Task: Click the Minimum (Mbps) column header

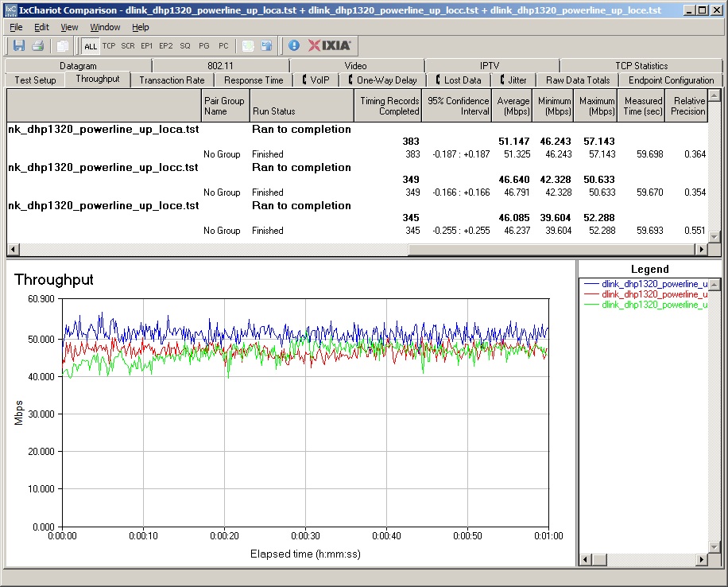Action: 553,106
